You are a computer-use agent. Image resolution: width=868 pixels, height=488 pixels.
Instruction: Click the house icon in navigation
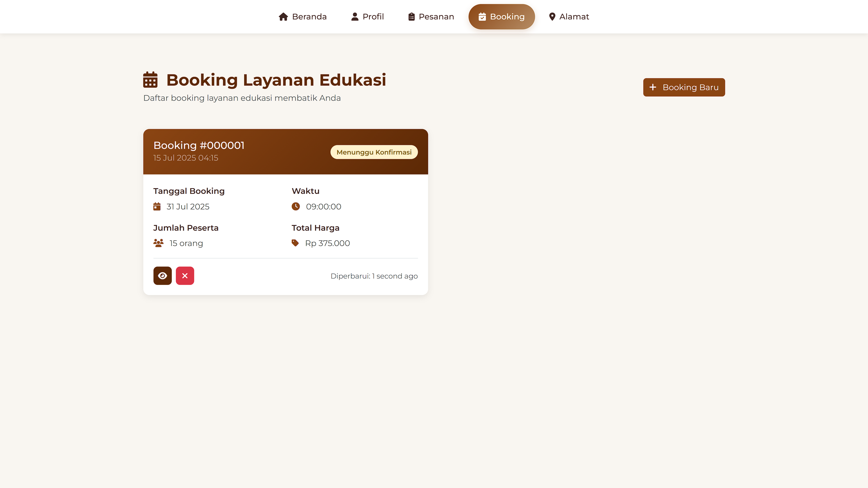(x=283, y=17)
